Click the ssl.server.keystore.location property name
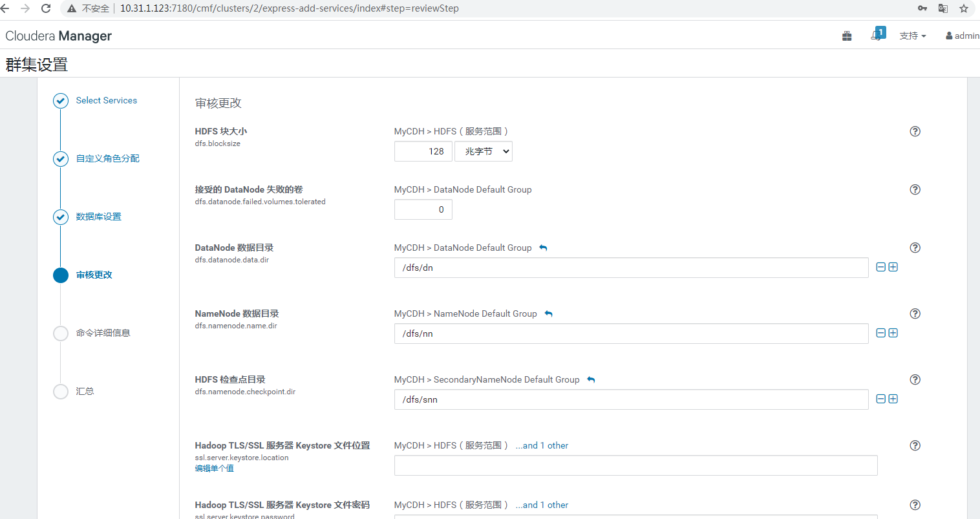This screenshot has width=980, height=519. click(x=242, y=458)
